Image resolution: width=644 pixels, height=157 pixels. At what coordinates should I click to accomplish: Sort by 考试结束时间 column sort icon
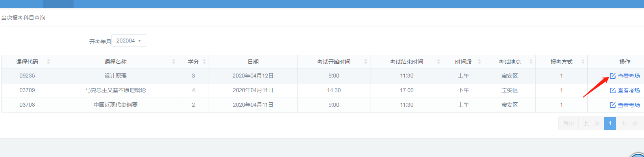[439, 62]
